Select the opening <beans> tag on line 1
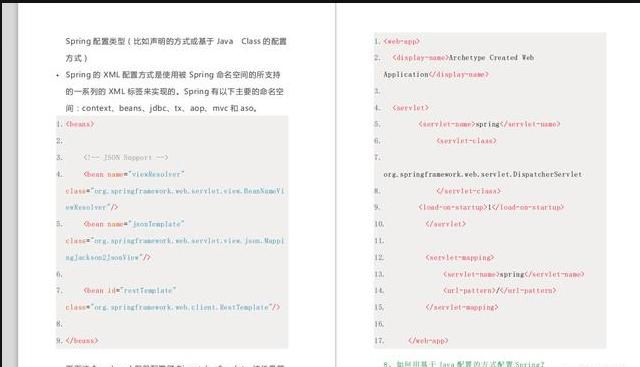 point(80,124)
